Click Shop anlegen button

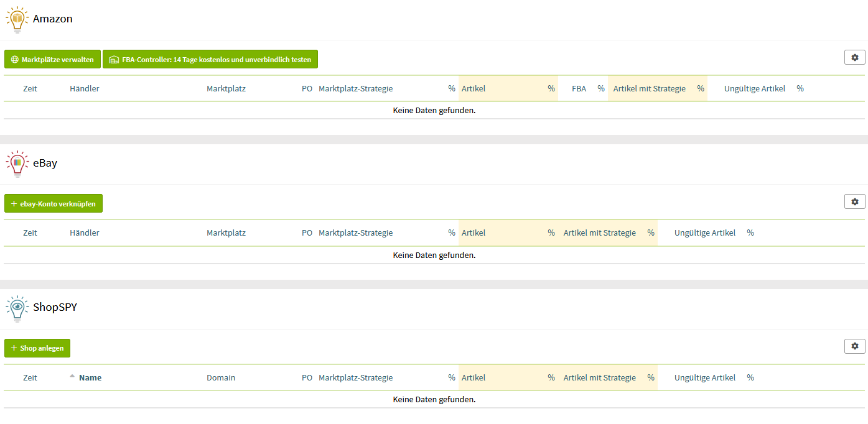[x=37, y=348]
